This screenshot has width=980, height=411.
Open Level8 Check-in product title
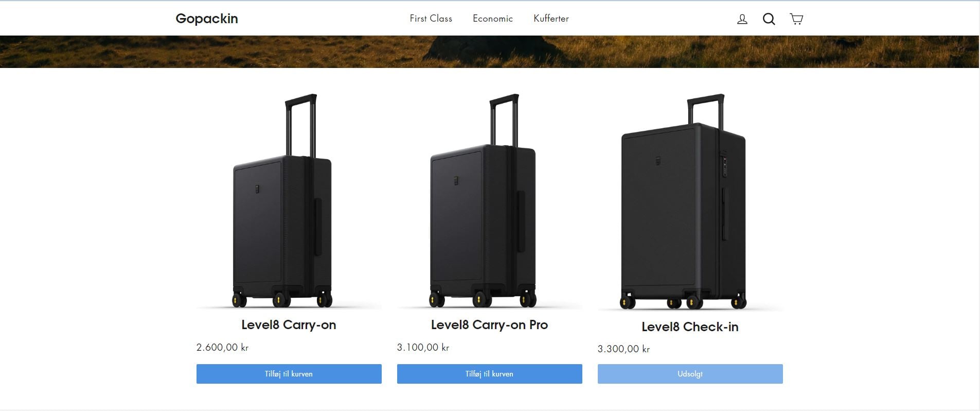690,327
